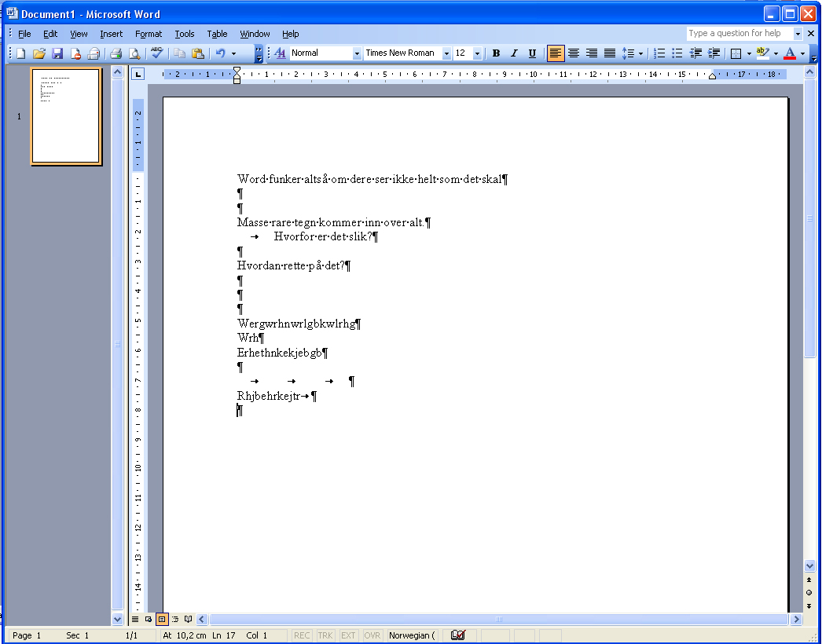Open the File menu
The height and width of the screenshot is (644, 822).
(24, 34)
